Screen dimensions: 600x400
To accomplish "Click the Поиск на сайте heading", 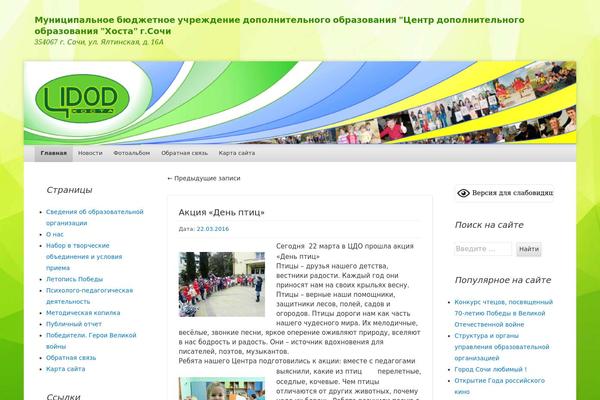I will pos(489,225).
